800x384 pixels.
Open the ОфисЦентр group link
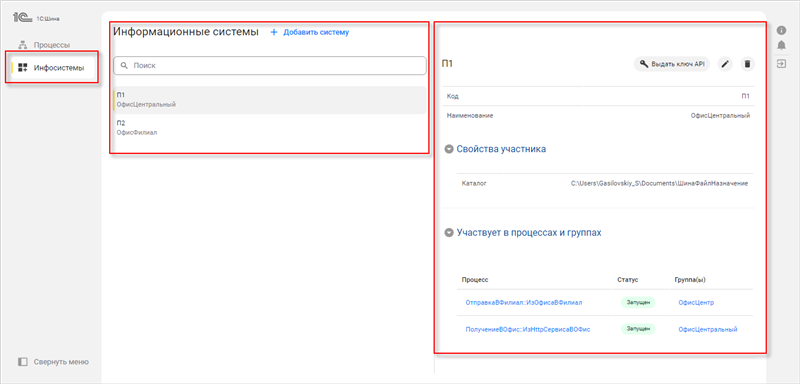(x=696, y=302)
